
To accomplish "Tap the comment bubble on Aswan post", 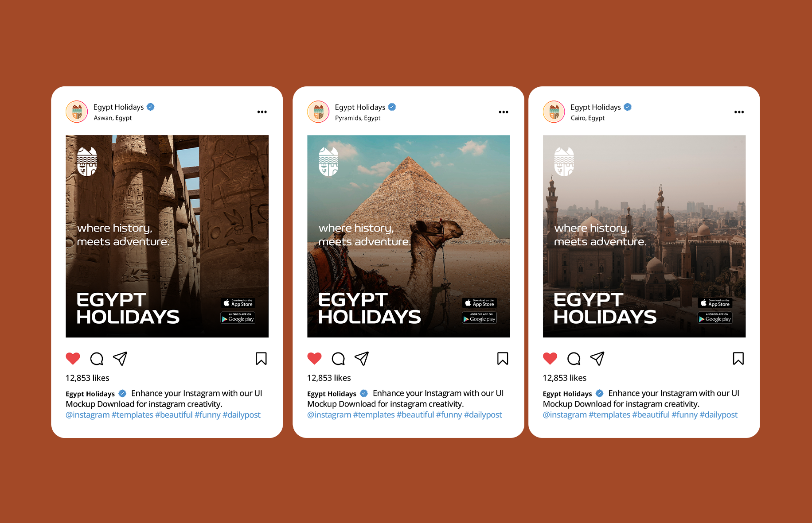I will click(x=97, y=358).
